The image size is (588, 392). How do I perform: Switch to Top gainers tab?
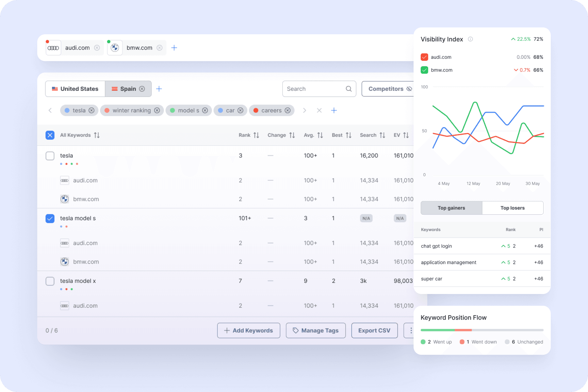click(x=451, y=208)
